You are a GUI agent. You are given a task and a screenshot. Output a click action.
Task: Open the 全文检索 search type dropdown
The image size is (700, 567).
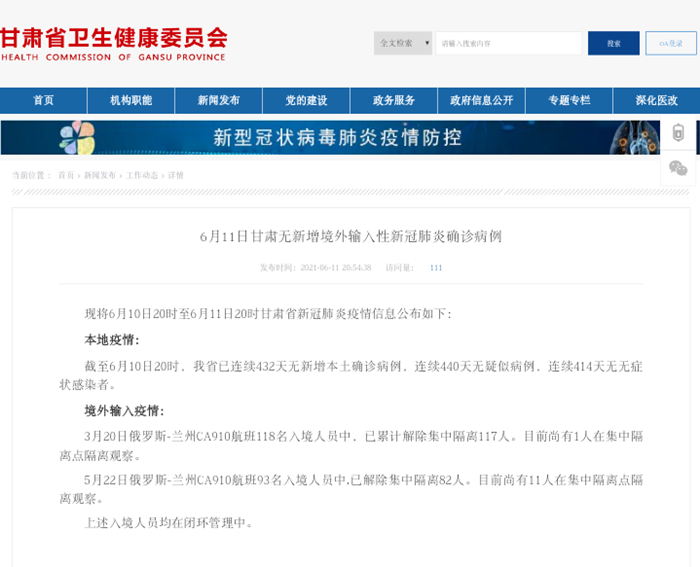tap(403, 43)
